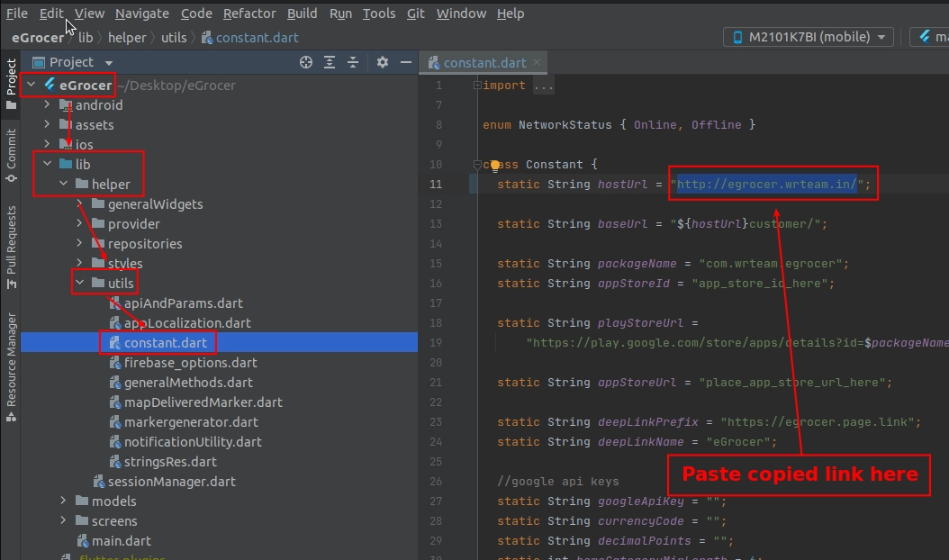
Task: Expand the screens folder
Action: click(64, 520)
